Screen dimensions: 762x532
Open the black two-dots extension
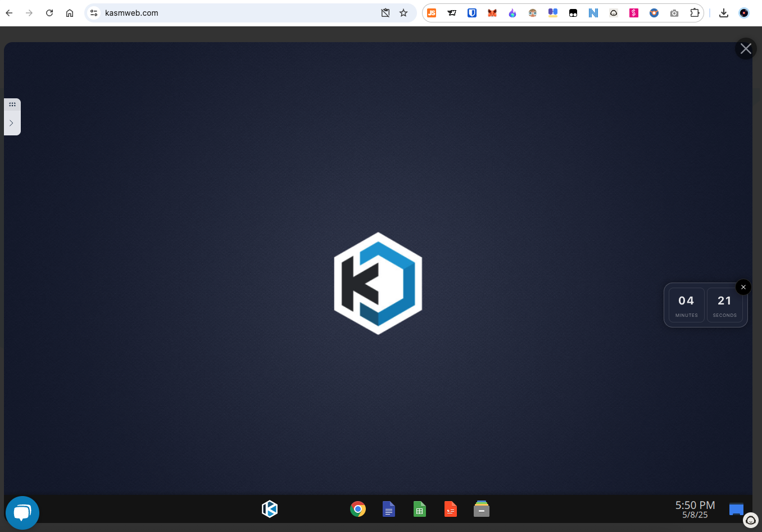[x=573, y=13]
